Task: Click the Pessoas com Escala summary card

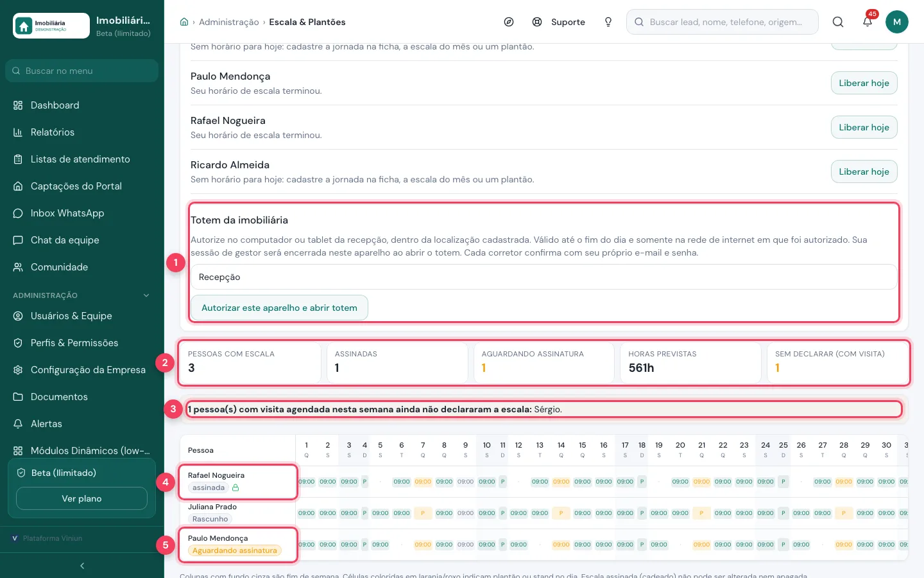Action: pyautogui.click(x=250, y=363)
